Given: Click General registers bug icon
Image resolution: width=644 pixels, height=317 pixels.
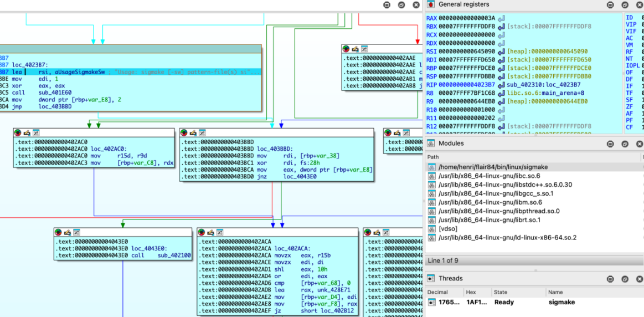Looking at the screenshot, I should [x=430, y=4].
